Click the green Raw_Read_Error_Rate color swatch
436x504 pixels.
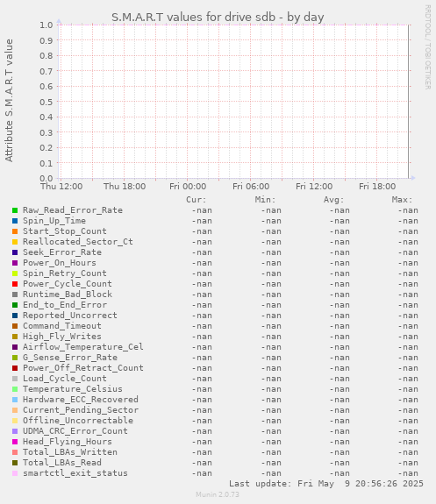point(15,210)
